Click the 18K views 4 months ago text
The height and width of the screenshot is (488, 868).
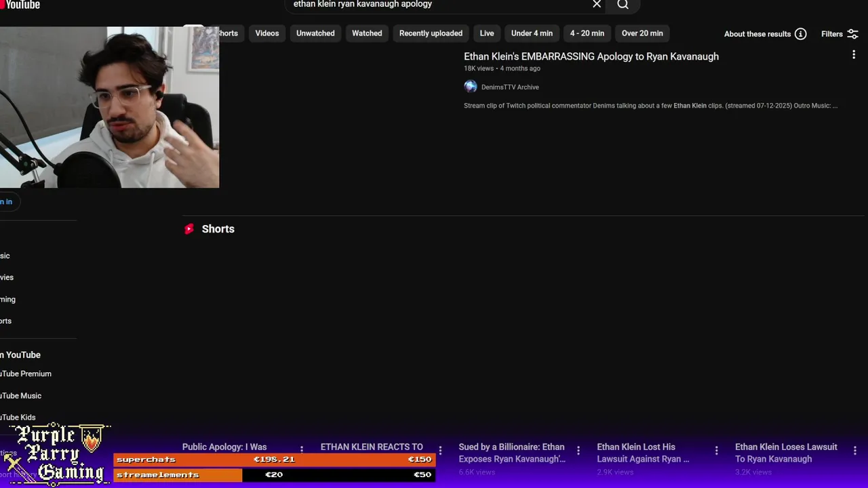click(x=502, y=68)
